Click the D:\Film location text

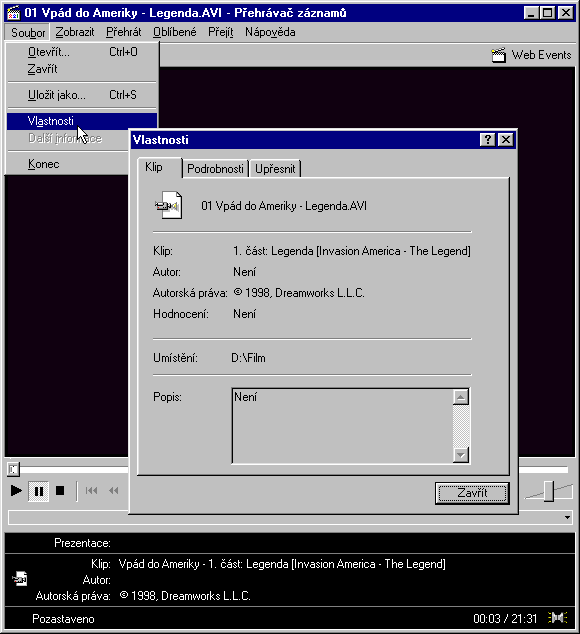pos(248,358)
